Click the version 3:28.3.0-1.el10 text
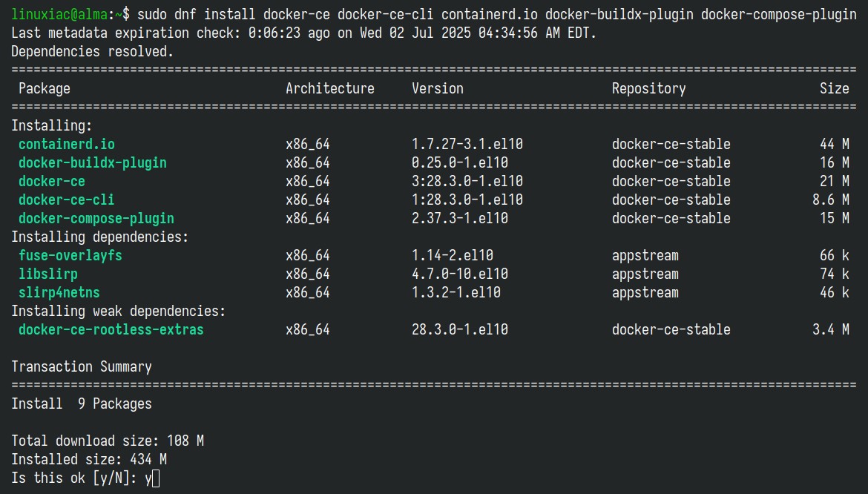Viewport: 868px width, 494px height. coord(467,182)
